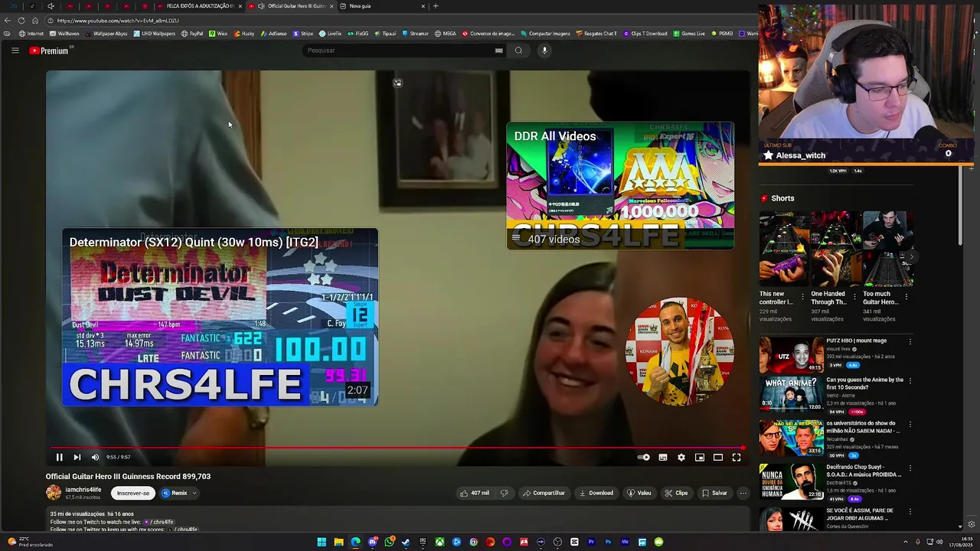Open the YouTube hamburger guide menu
This screenshot has width=980, height=551.
tap(15, 51)
